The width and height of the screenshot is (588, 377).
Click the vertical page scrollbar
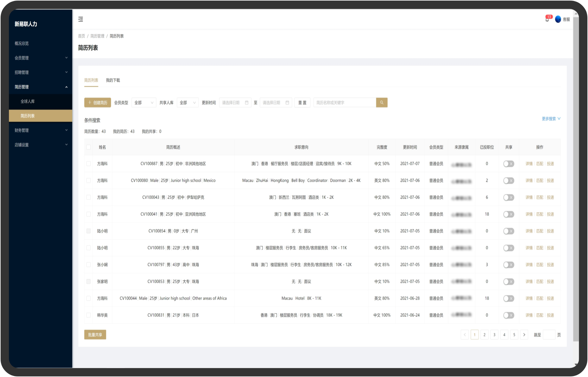[x=576, y=178]
